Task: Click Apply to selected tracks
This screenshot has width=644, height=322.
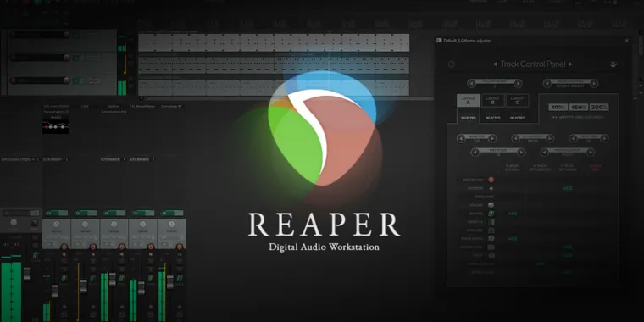Action: 578,118
